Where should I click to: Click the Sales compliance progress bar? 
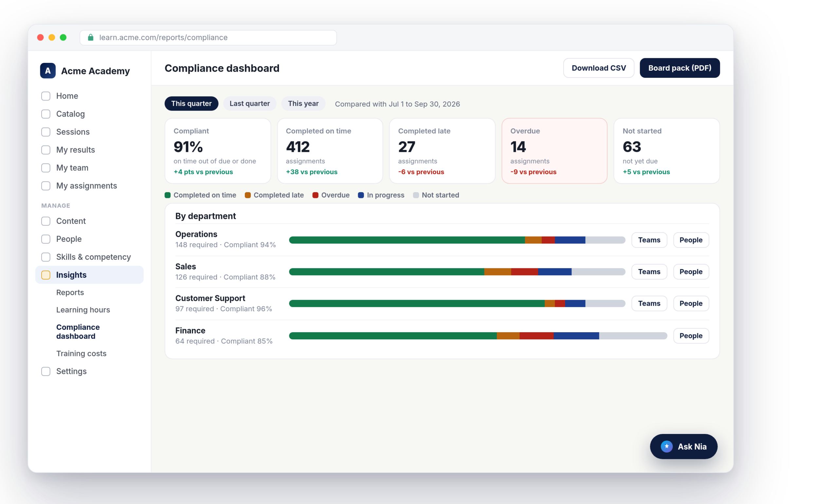pyautogui.click(x=457, y=272)
